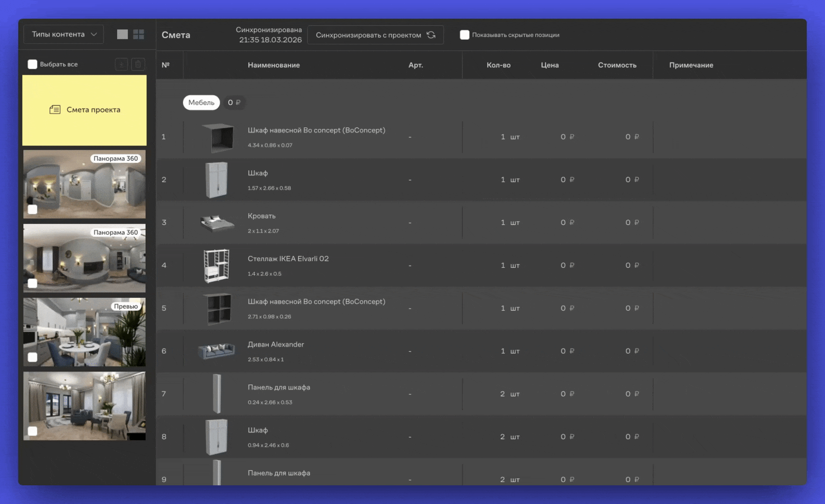Click the sync refresh arrows icon
825x504 pixels.
[x=431, y=35]
